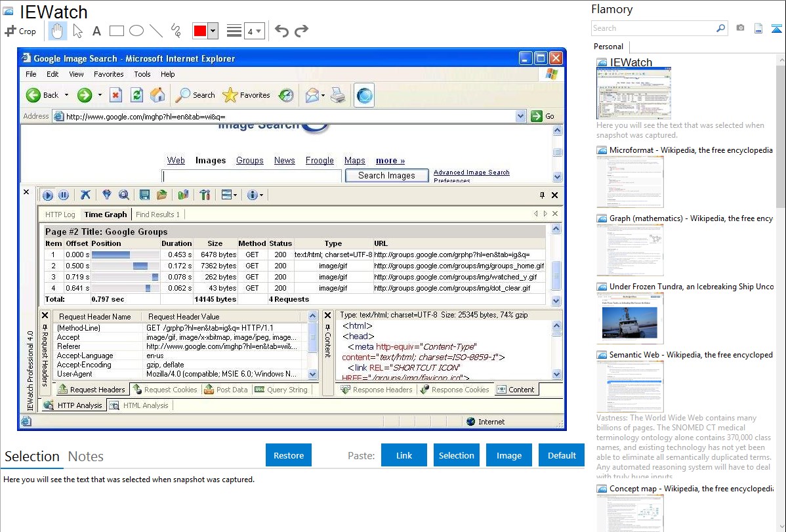Click the Restore button

tap(289, 455)
